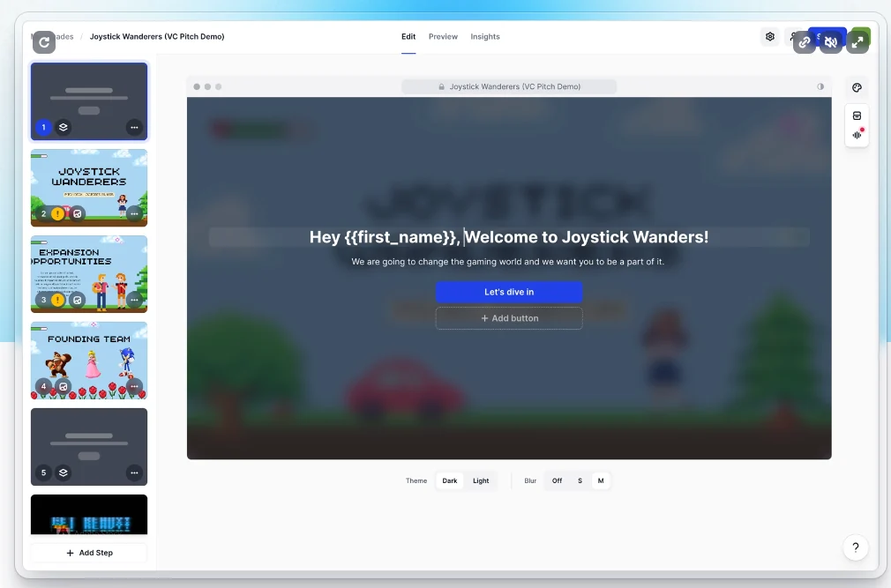The width and height of the screenshot is (891, 588).
Task: Open demo settings gear icon
Action: pos(770,36)
